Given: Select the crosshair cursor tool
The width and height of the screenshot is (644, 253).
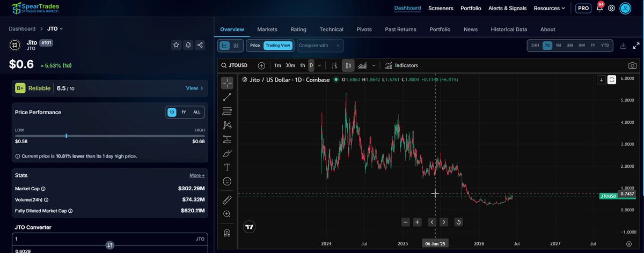Looking at the screenshot, I should click(x=227, y=83).
